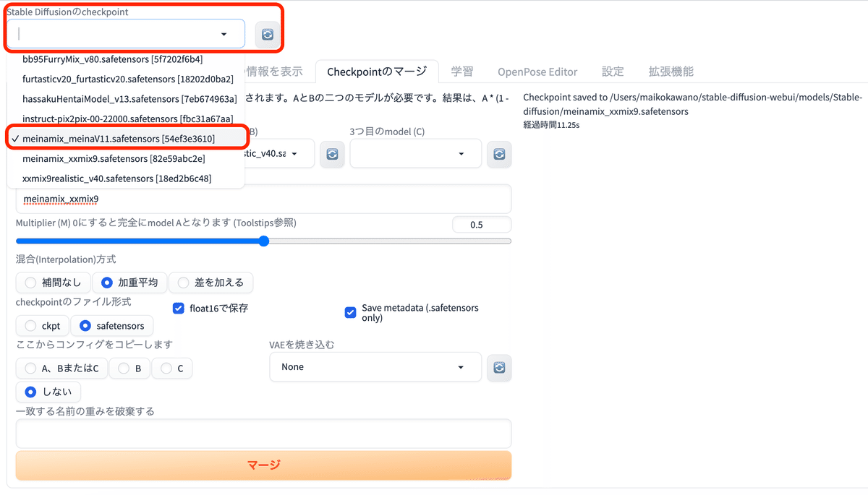The image size is (868, 495).
Task: Pick xxmix9realistic_v40.safetensors checkpoint
Action: (x=125, y=178)
